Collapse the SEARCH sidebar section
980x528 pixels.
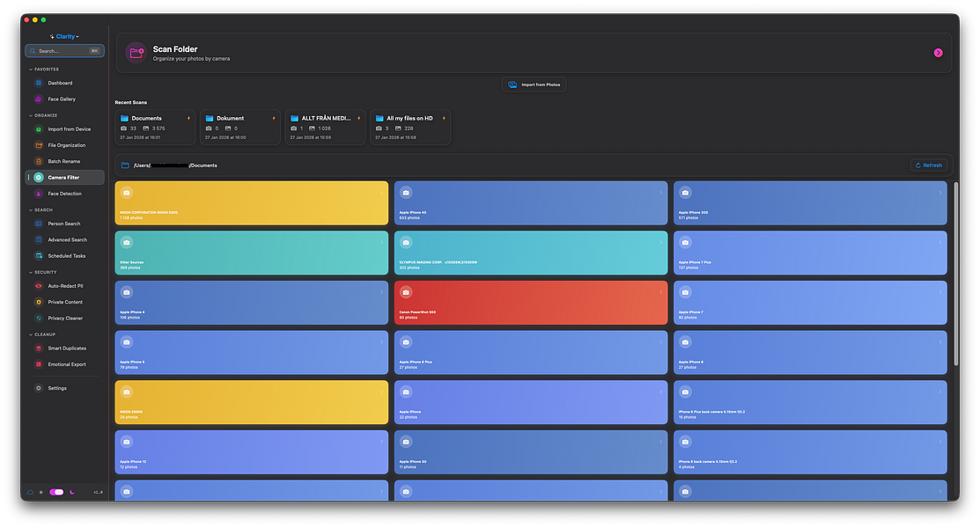pos(31,210)
